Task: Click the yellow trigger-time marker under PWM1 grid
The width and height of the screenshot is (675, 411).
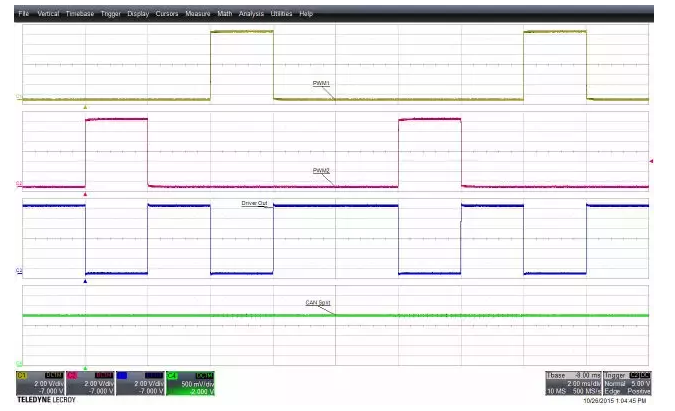Action: click(85, 107)
